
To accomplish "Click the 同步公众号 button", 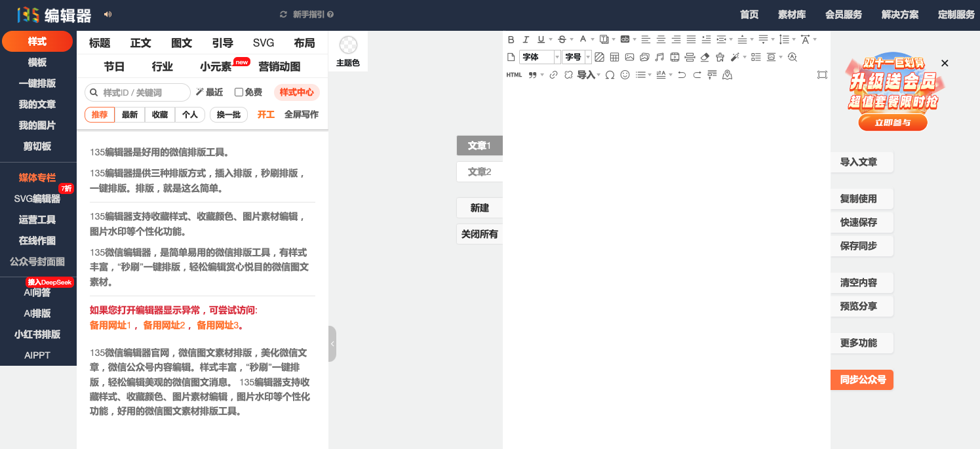I will (x=862, y=380).
